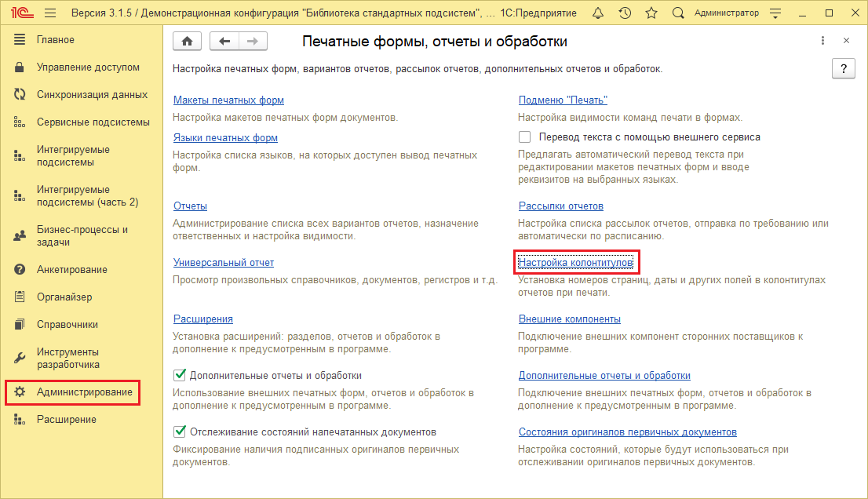Click the 1C logo icon
868x499 pixels.
[x=22, y=13]
